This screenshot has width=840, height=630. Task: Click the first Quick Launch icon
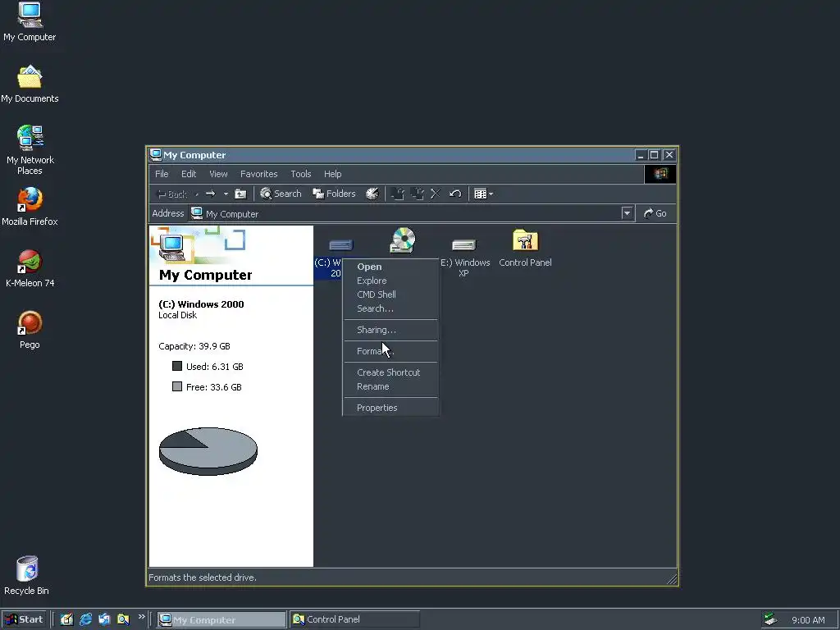[66, 619]
